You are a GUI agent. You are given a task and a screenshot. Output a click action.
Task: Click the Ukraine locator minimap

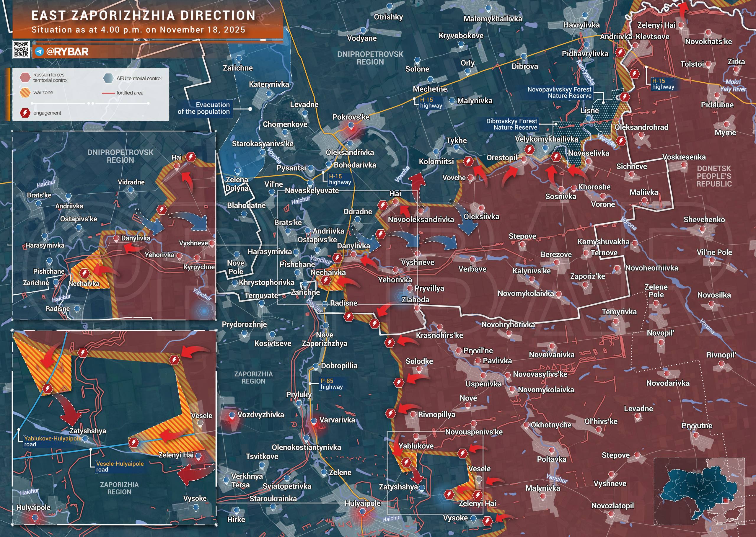699,492
